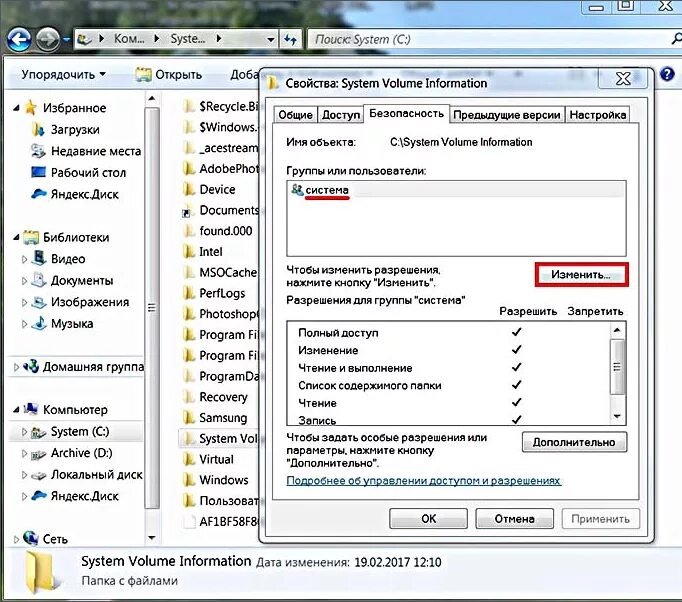Expand the System (C:) node
Screen dimensions: 682x602
point(24,432)
